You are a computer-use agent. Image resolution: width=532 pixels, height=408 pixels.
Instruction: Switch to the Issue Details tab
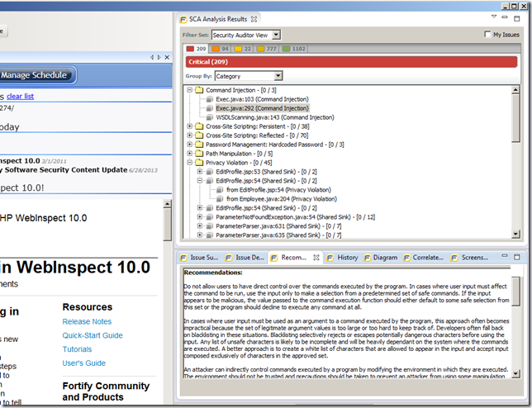pyautogui.click(x=245, y=258)
